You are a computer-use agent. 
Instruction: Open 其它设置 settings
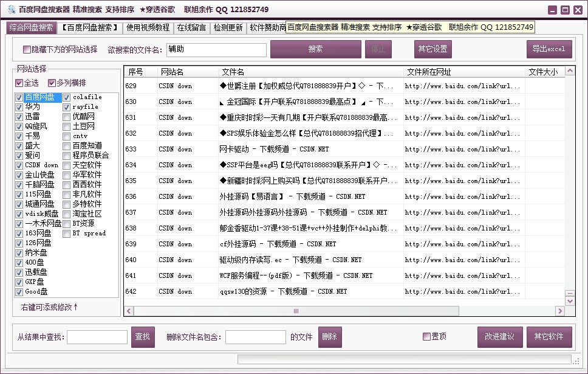(432, 49)
